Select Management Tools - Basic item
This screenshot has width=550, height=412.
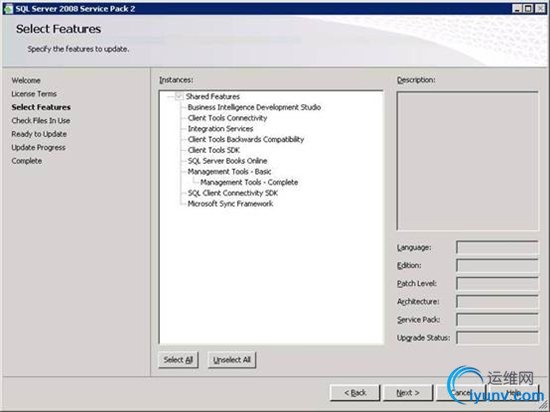point(229,171)
